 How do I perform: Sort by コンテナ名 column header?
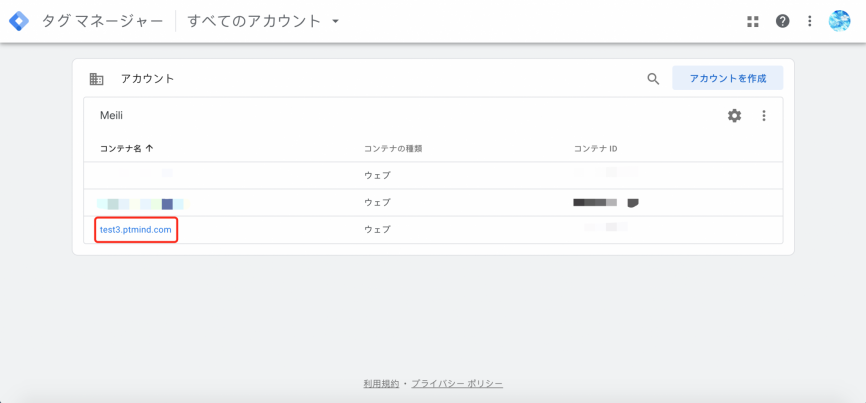pyautogui.click(x=126, y=149)
